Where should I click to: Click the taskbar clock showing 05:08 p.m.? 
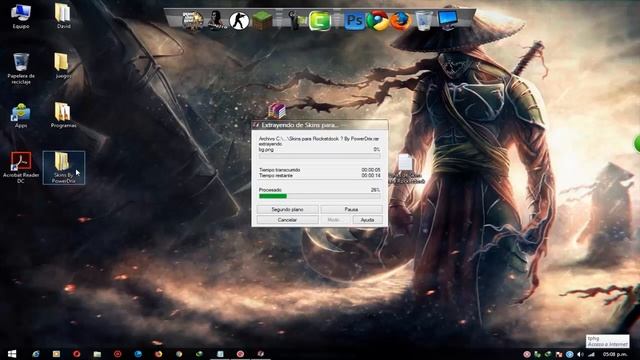coord(615,354)
